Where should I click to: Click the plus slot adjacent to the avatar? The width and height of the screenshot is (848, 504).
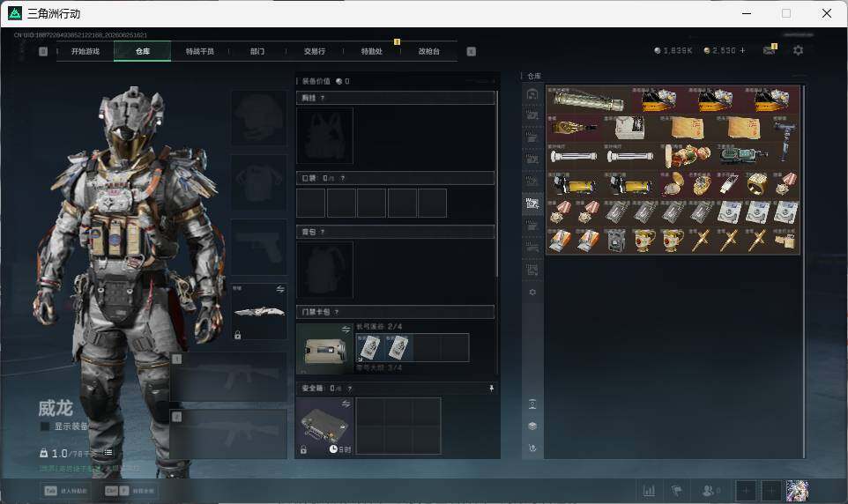point(771,491)
